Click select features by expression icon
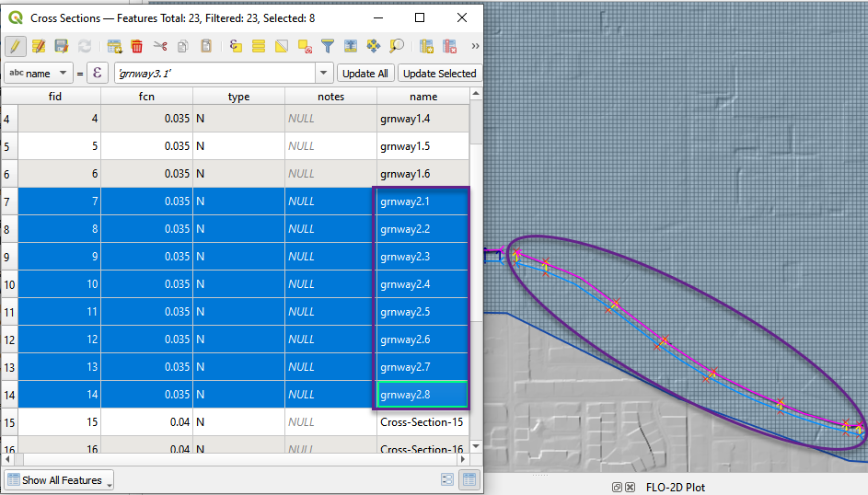 pos(236,46)
